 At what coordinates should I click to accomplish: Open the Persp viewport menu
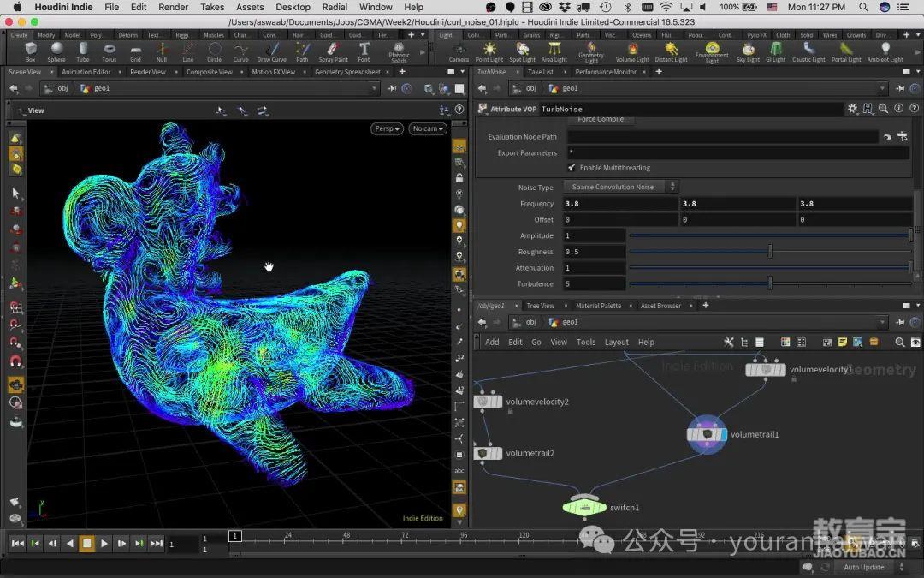[x=388, y=128]
